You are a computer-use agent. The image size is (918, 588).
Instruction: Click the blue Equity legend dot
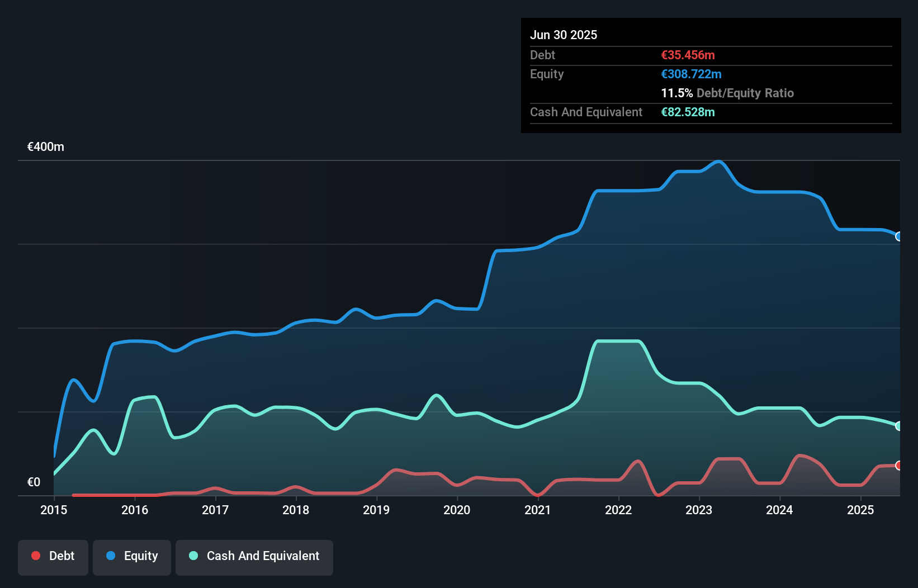(x=111, y=556)
